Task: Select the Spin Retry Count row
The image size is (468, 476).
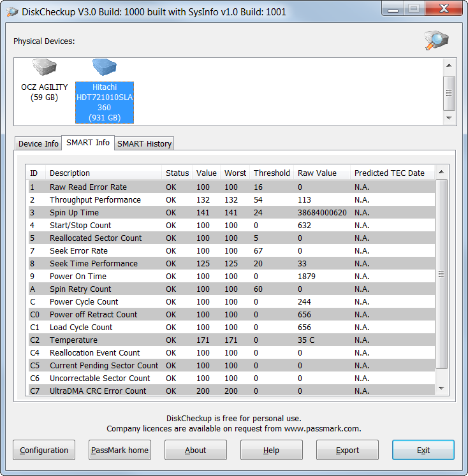Action: [x=231, y=289]
